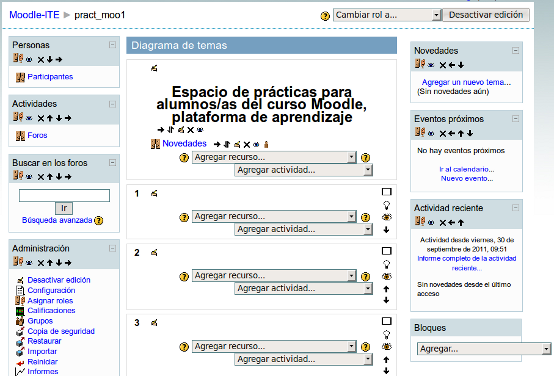Delete the Novedades block with X icon
Image resolution: width=554 pixels, height=376 pixels.
[x=443, y=65]
